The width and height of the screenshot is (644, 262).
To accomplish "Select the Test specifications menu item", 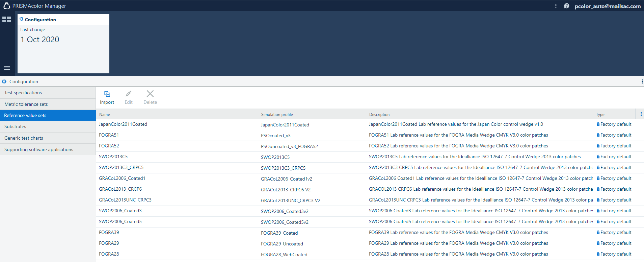I will point(23,93).
